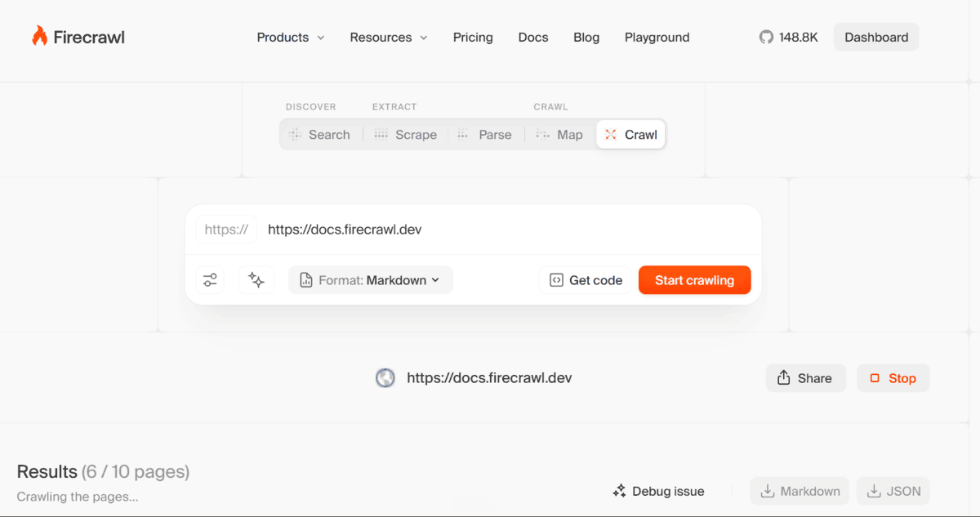Download results as Markdown

click(800, 491)
